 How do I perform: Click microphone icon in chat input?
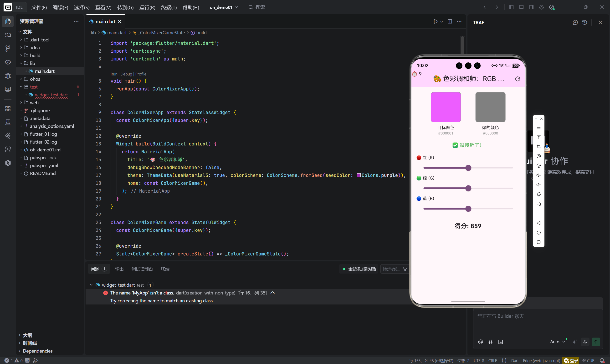point(585,342)
